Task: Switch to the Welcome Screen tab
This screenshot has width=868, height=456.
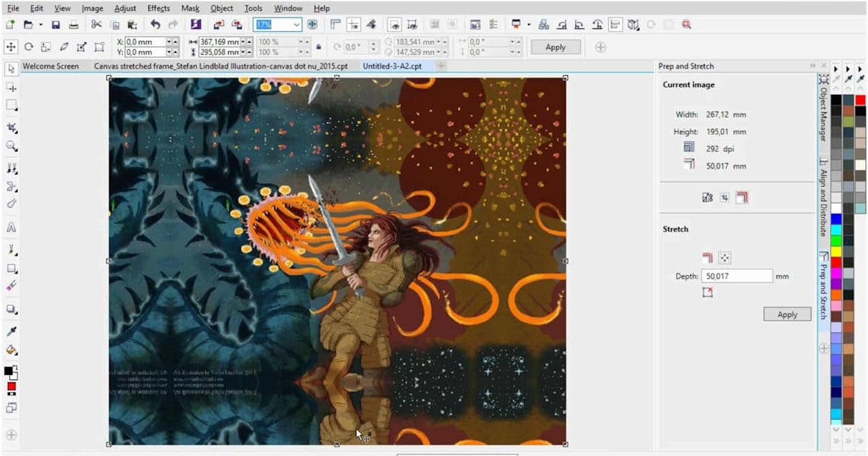Action: coord(51,66)
